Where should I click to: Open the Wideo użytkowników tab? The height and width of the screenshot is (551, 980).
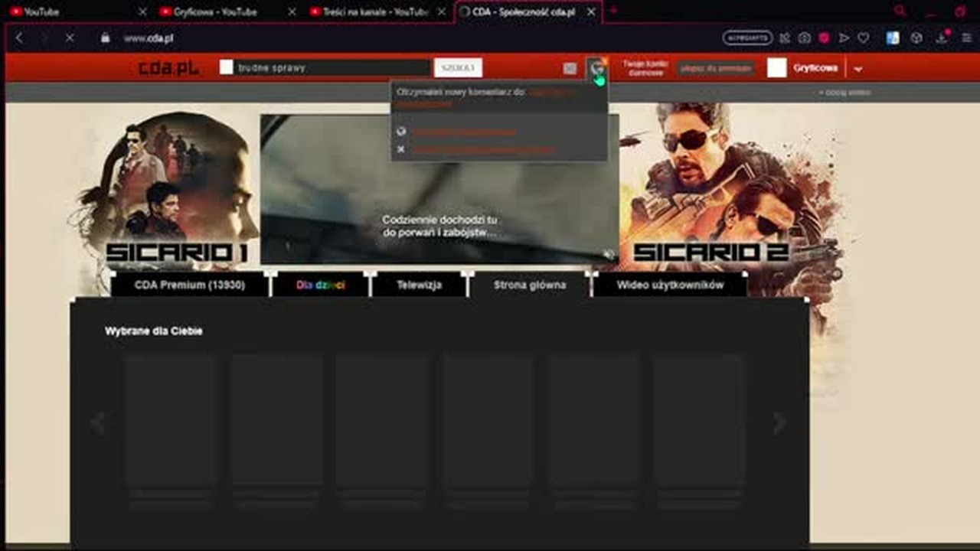(x=670, y=285)
